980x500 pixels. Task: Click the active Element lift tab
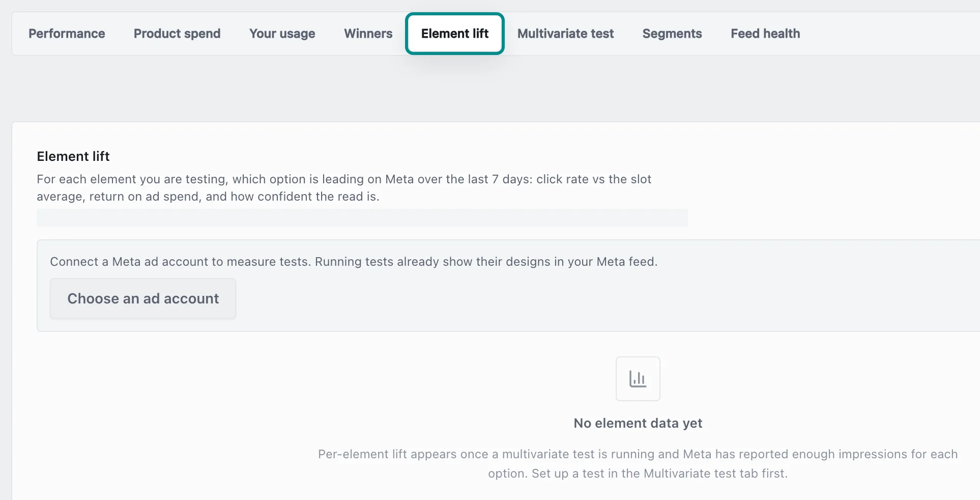pyautogui.click(x=455, y=34)
